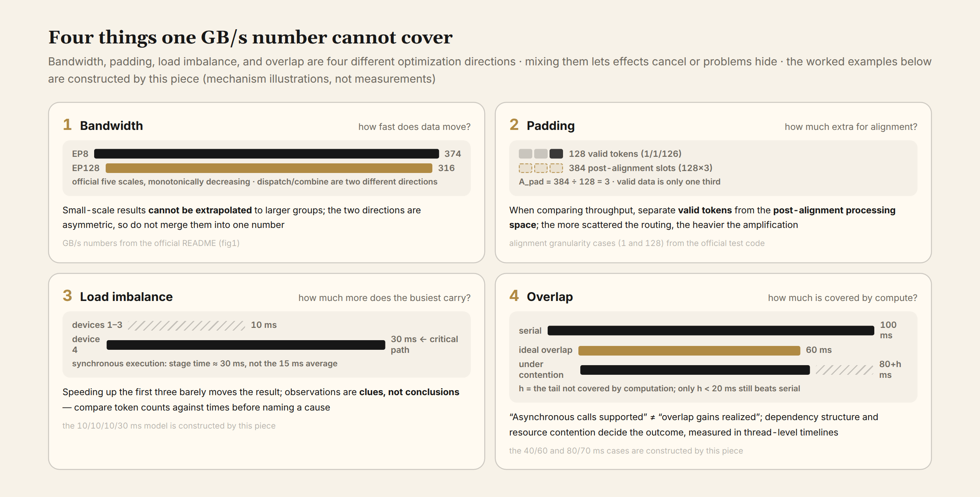
Task: Click the hatched tail after under contention bar
Action: (x=844, y=370)
